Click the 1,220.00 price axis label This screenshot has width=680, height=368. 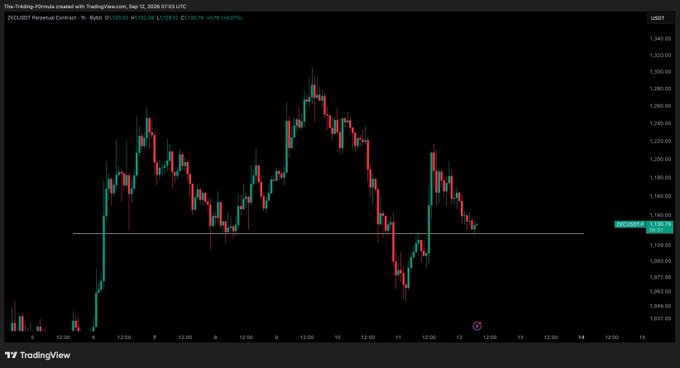click(660, 141)
